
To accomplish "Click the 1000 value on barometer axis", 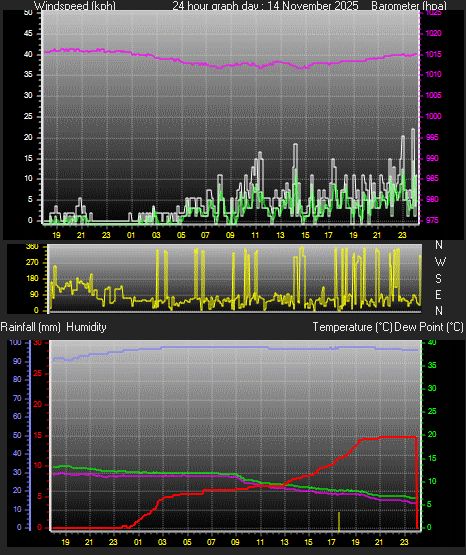I will pos(433,116).
